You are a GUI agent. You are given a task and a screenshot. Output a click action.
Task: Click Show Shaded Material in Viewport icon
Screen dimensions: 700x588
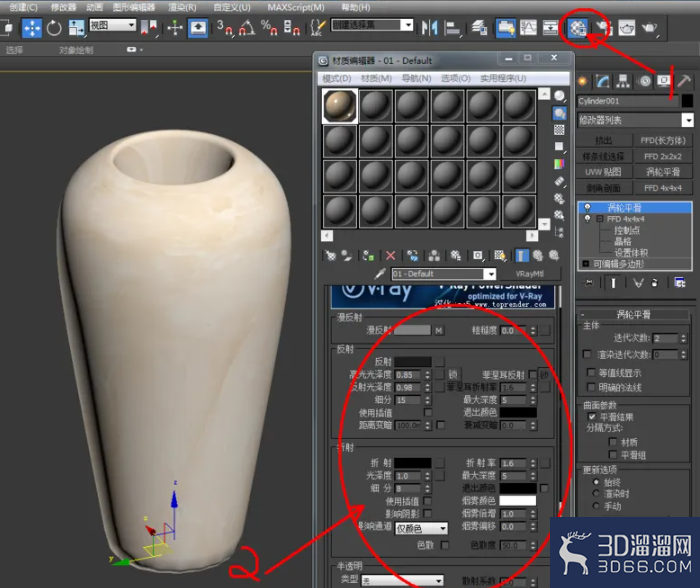[x=500, y=255]
